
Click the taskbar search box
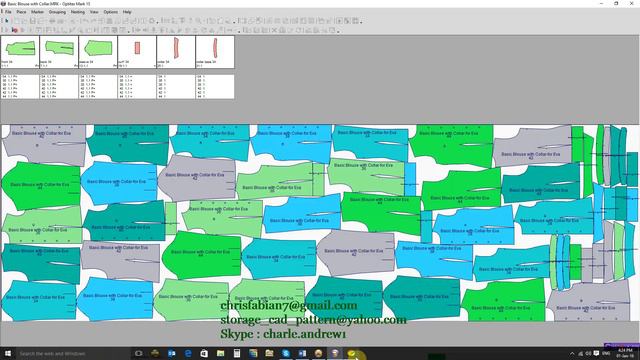(73, 353)
